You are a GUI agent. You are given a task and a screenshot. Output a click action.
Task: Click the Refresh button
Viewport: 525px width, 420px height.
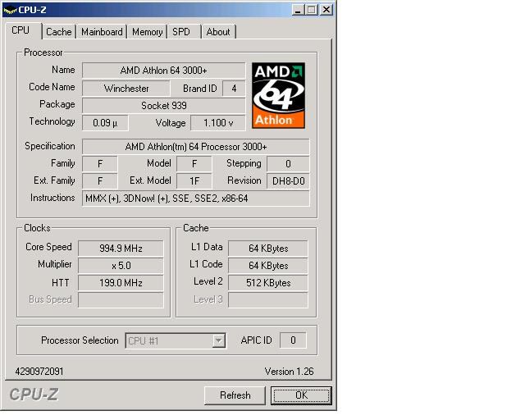235,395
